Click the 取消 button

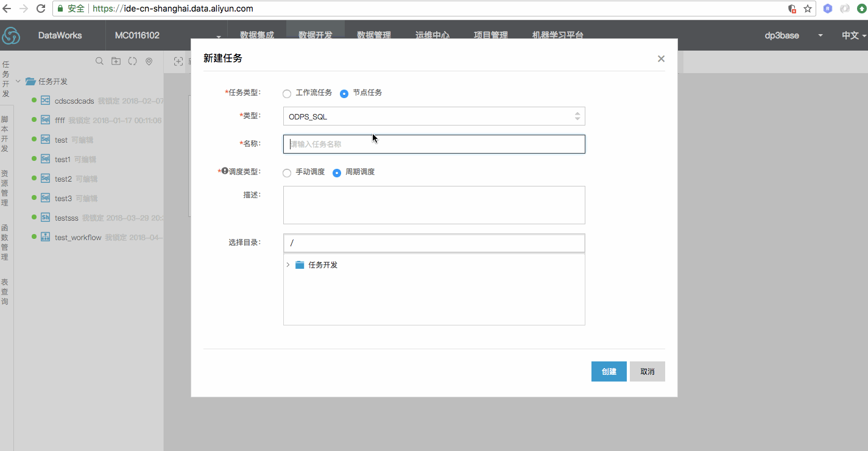point(647,372)
